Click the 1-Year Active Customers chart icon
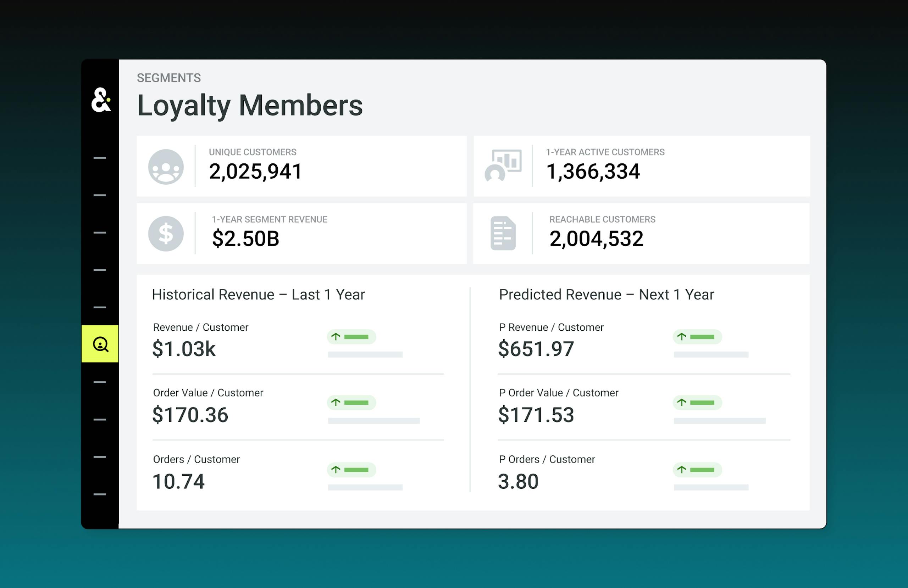Screen dimensions: 908x588 pyautogui.click(x=503, y=166)
